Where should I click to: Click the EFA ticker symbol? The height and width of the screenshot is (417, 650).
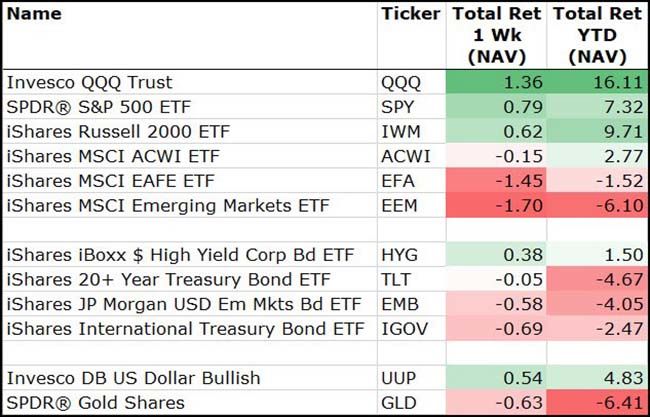point(399,181)
